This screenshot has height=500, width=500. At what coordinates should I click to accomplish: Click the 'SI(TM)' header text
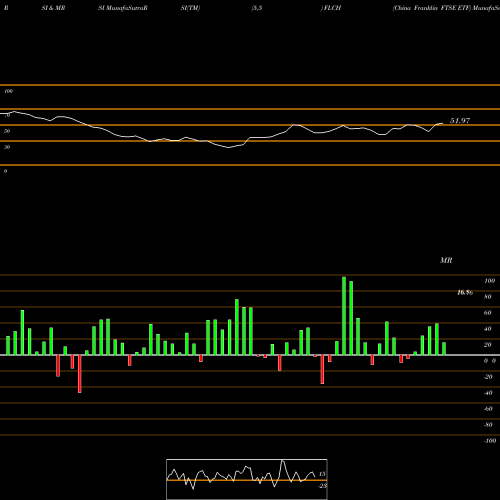point(190,8)
